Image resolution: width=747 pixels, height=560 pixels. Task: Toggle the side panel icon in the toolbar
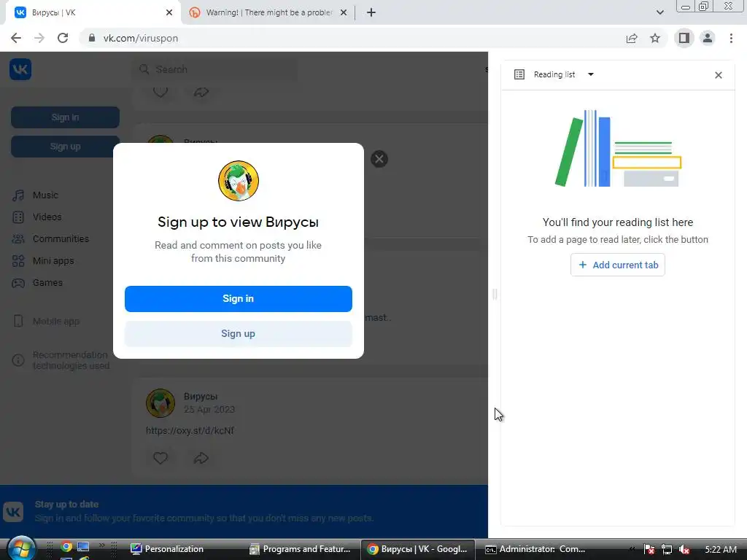pos(684,38)
